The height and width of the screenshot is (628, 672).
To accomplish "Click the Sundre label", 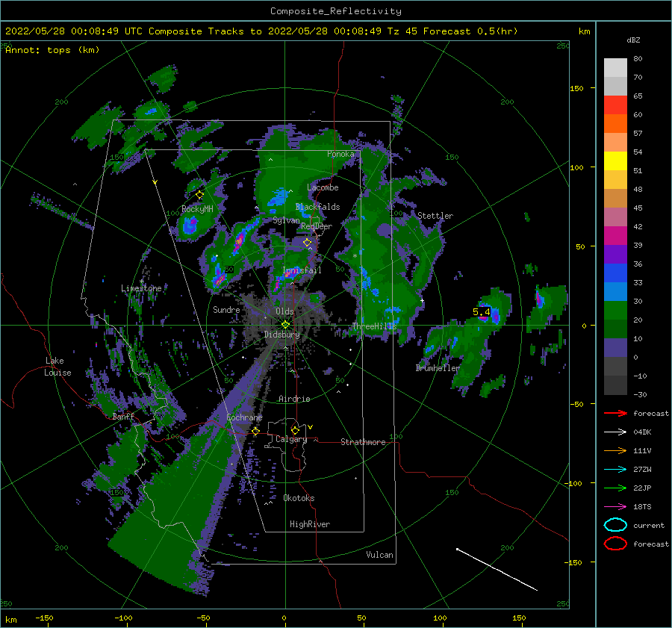I will point(226,309).
